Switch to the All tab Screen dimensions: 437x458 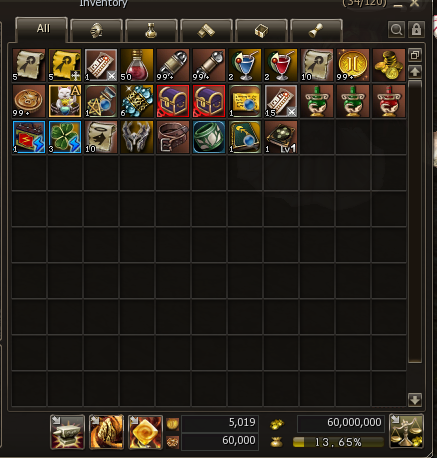(x=42, y=29)
